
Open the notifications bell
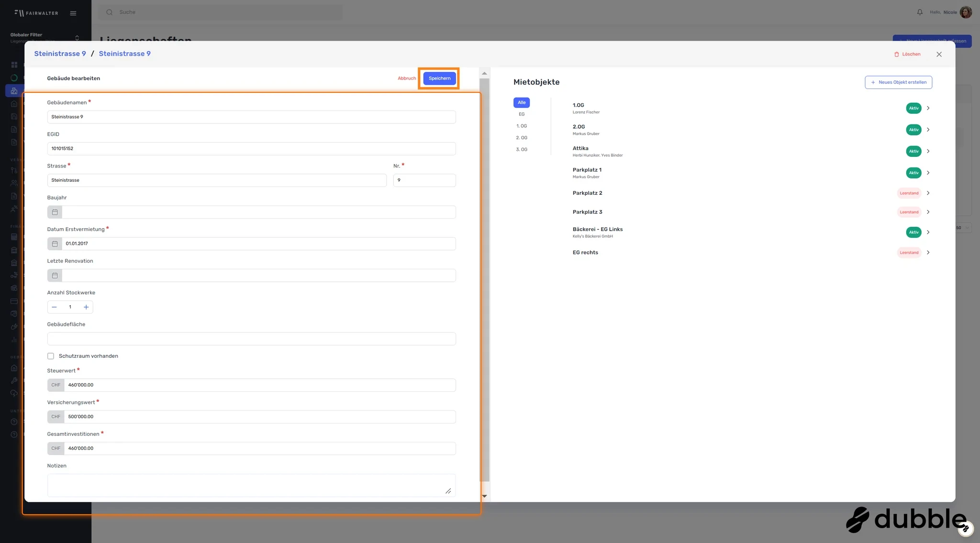(x=920, y=12)
